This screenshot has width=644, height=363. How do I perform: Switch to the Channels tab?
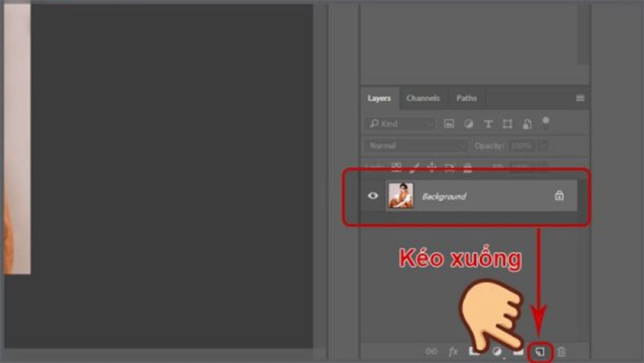pos(423,98)
